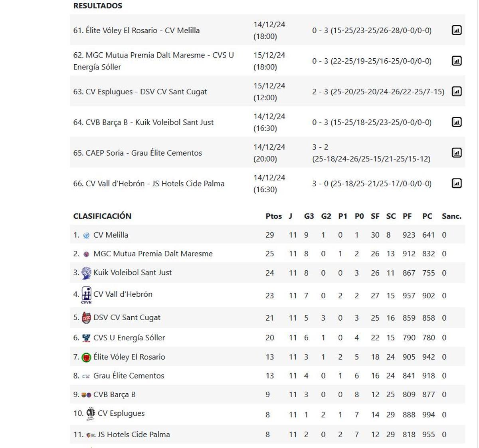This screenshot has height=448, width=479.
Task: Click the CV Melilla team logo
Action: pos(87,235)
